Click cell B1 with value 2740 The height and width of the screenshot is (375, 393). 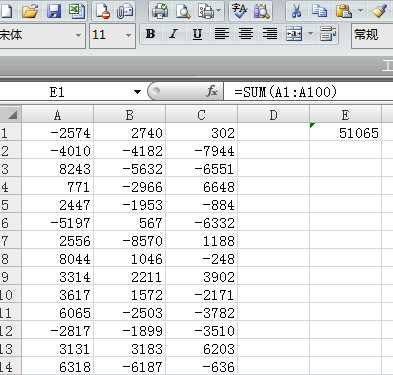pyautogui.click(x=130, y=133)
